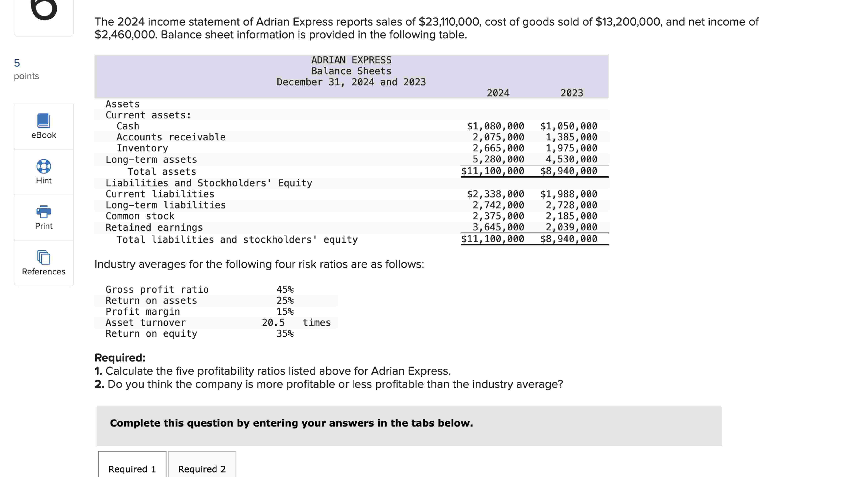Select 2023 Inventory value 1,975,000

coord(571,148)
